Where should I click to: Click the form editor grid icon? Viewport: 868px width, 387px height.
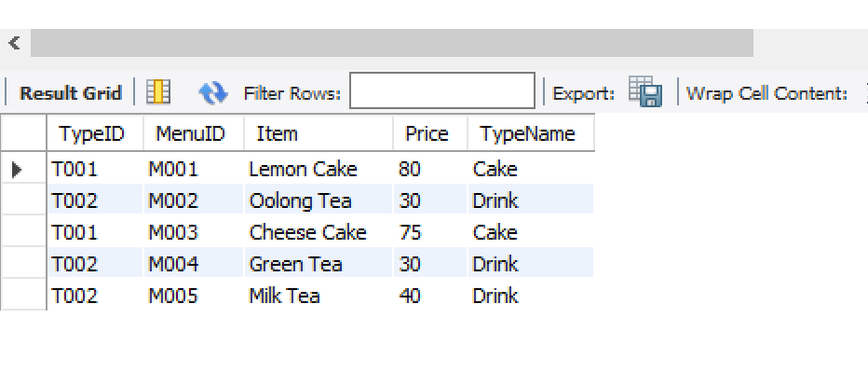(158, 92)
